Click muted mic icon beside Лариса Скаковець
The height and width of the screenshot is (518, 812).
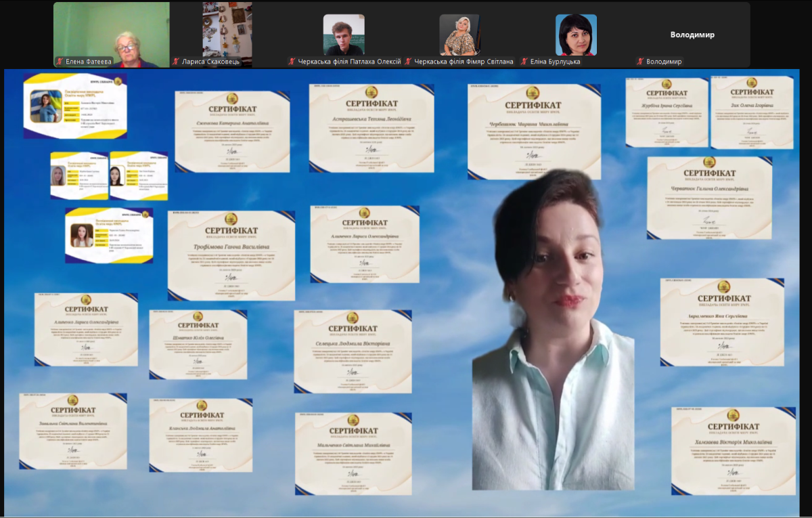point(176,62)
